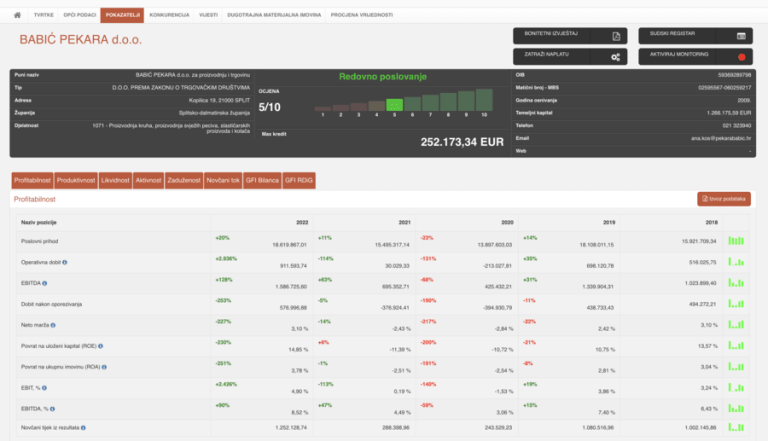Click the Sudski registar card icon
Screen dimensions: 768x441
[741, 36]
